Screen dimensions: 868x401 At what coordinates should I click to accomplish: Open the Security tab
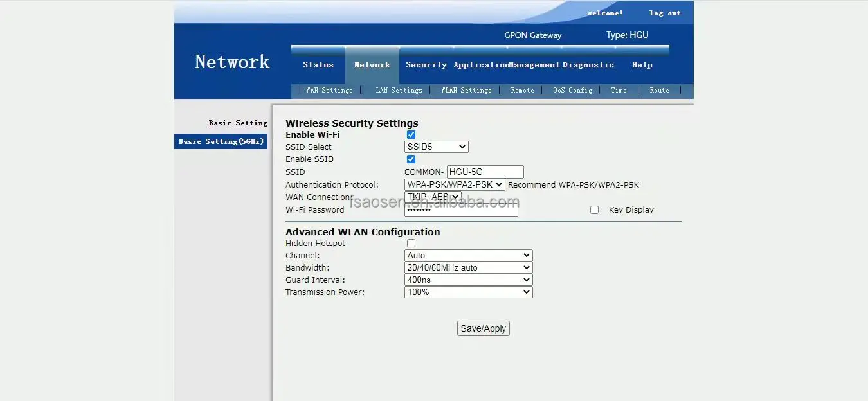[x=426, y=65]
